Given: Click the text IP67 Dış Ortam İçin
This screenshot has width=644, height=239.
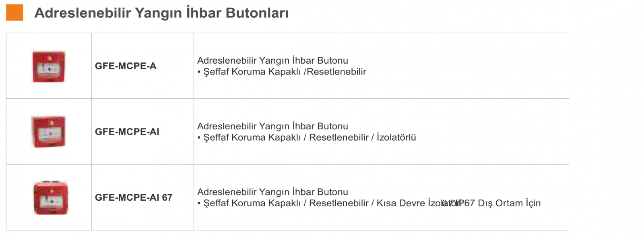Looking at the screenshot, I should (499, 203).
